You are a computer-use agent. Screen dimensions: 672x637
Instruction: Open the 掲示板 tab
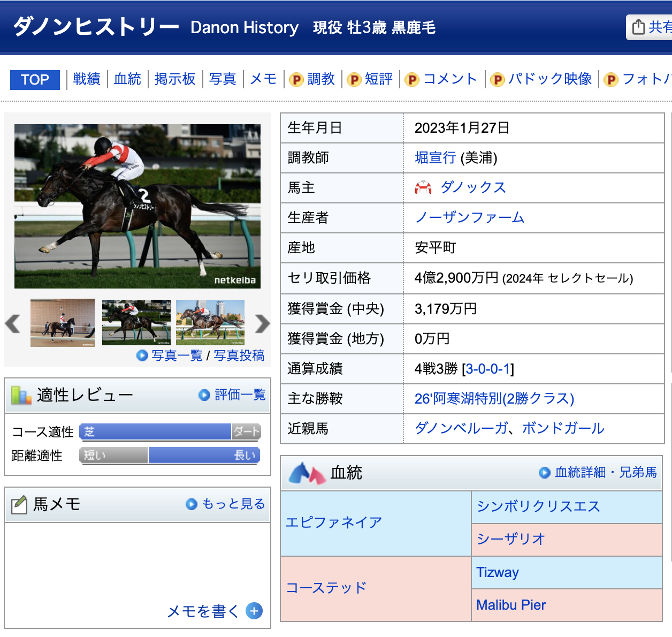[175, 79]
